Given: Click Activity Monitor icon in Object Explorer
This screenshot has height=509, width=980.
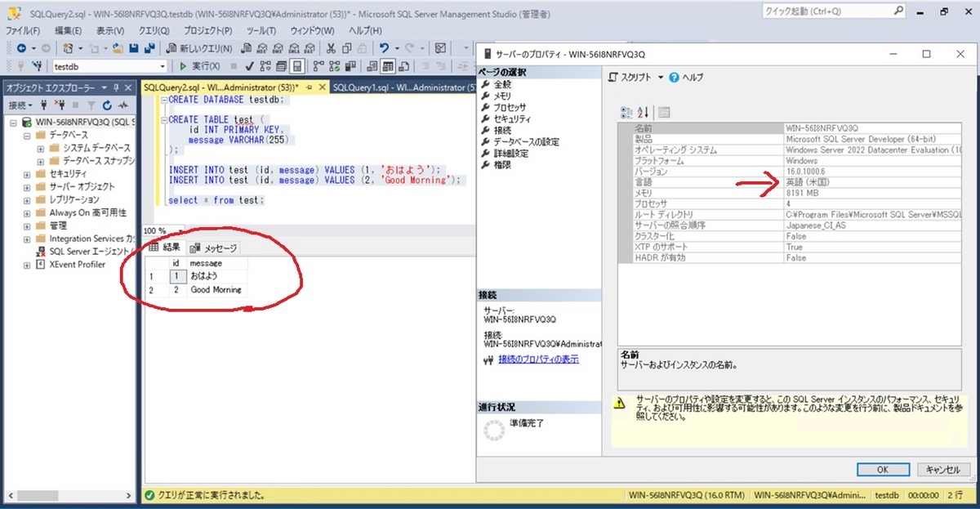Looking at the screenshot, I should coord(123,105).
